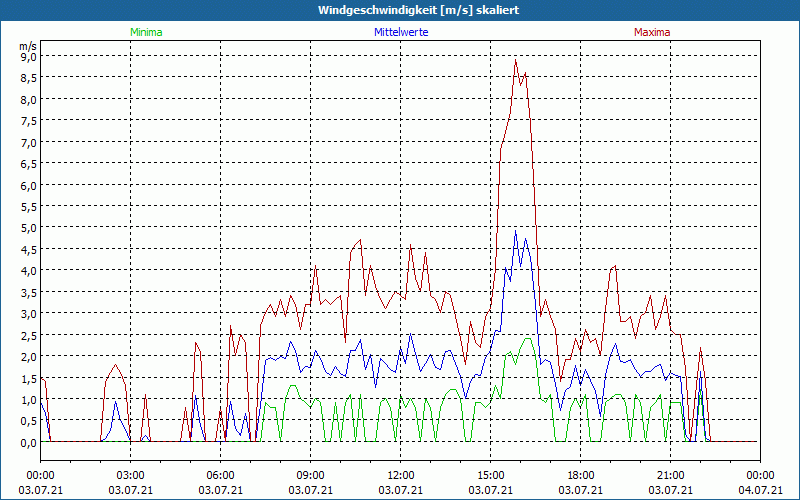Click the 15:00 time axis label
800x500 pixels.
click(x=490, y=476)
